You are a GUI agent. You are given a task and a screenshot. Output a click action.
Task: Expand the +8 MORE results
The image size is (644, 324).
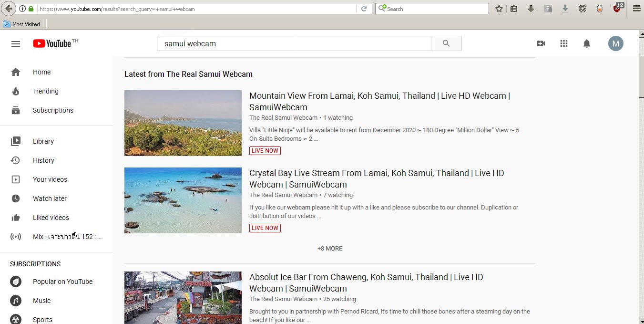pyautogui.click(x=330, y=249)
